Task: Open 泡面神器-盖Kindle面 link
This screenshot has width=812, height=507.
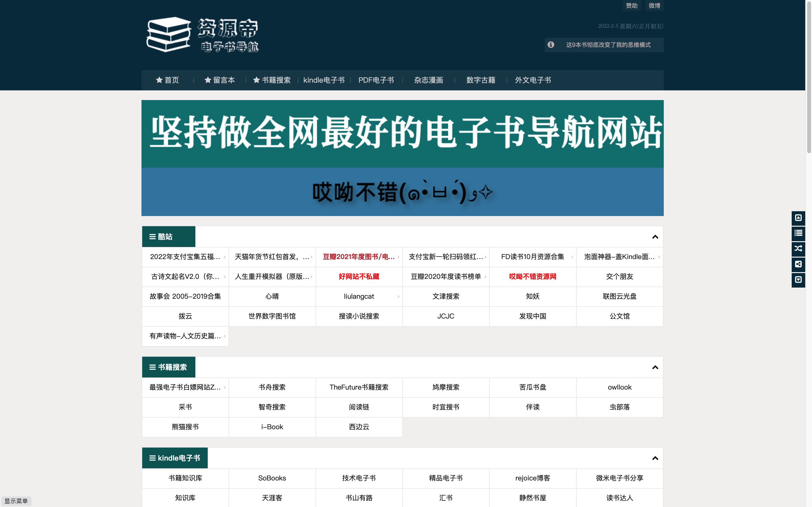Action: [x=620, y=257]
